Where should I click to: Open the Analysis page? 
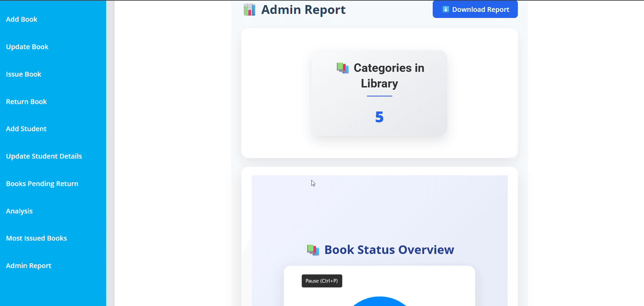tap(19, 211)
